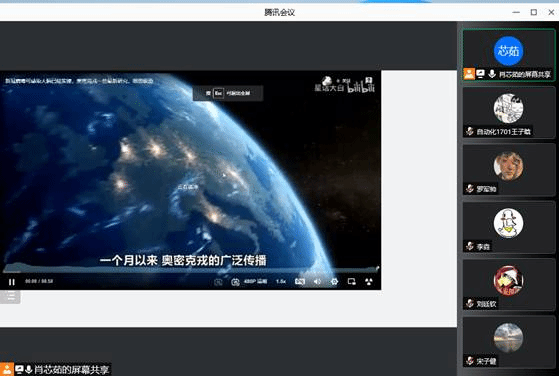
Task: Select the 芯茹 blue avatar participant tile
Action: coord(509,56)
